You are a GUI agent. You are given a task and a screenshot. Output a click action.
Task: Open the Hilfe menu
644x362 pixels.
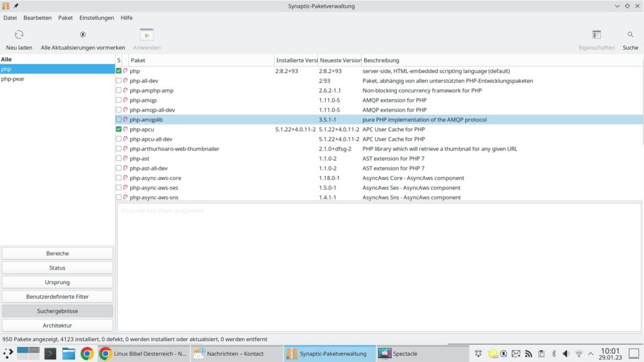click(x=126, y=18)
